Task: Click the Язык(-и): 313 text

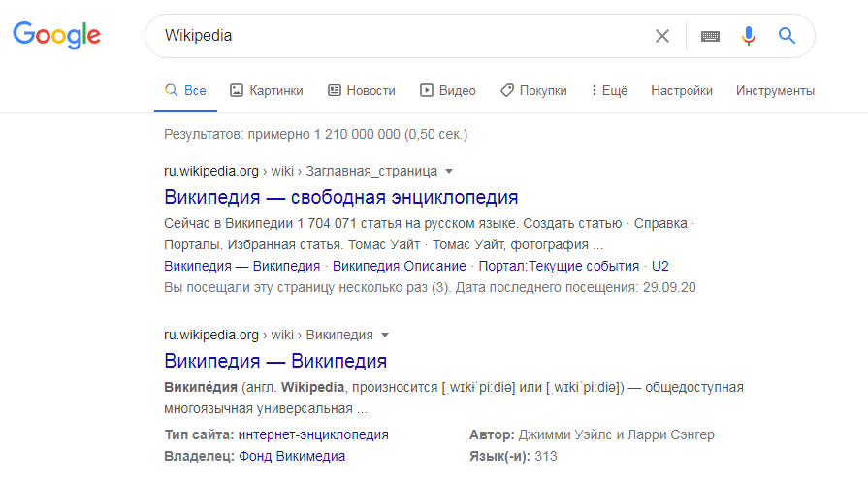Action: click(513, 457)
